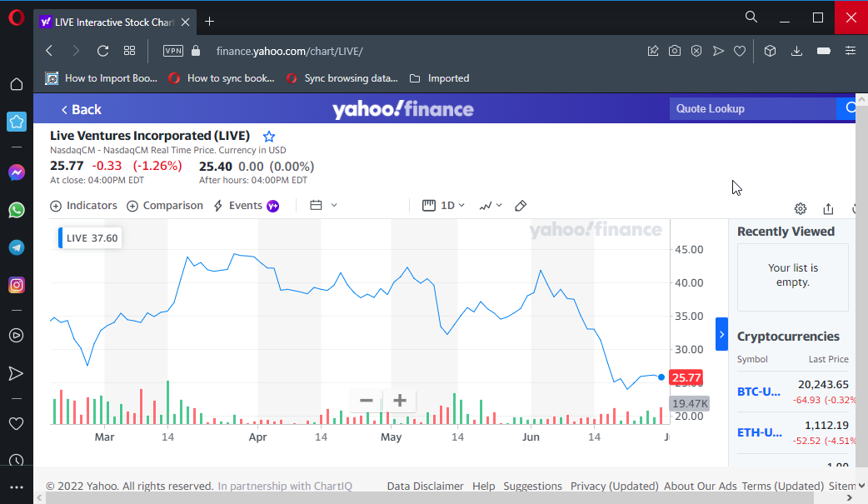The image size is (868, 504).
Task: Open the 'How to Import Boo...' bookmark
Action: click(102, 78)
